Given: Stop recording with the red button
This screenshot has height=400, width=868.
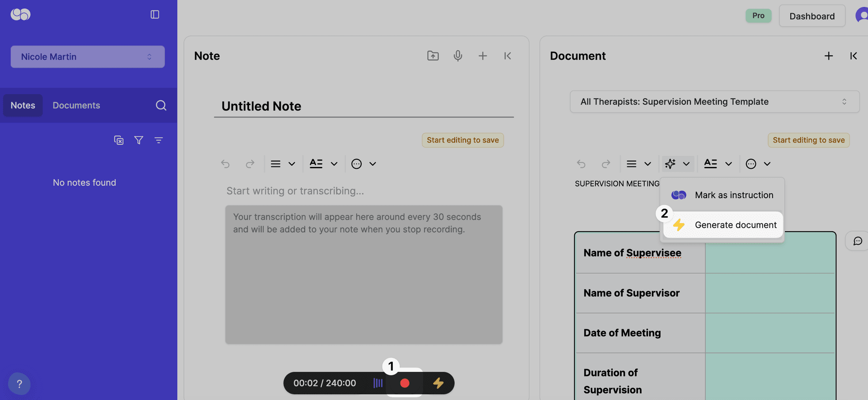Looking at the screenshot, I should pos(405,383).
